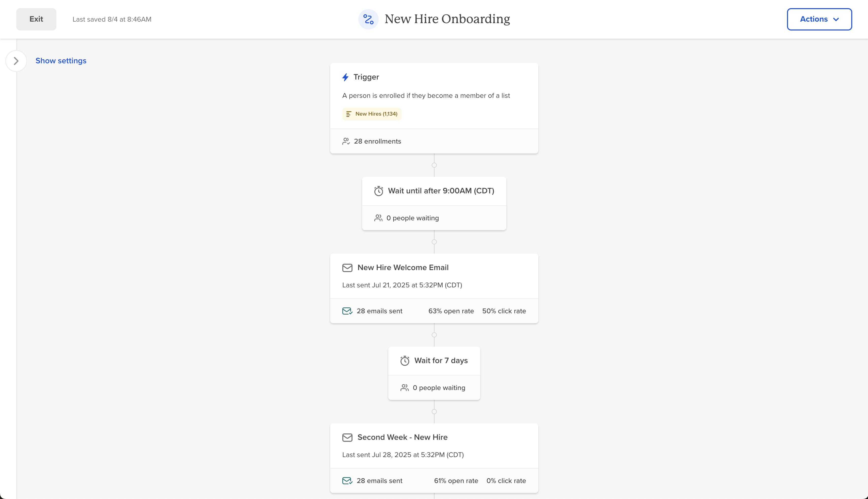
Task: Click the lightning bolt Trigger icon
Action: (345, 77)
